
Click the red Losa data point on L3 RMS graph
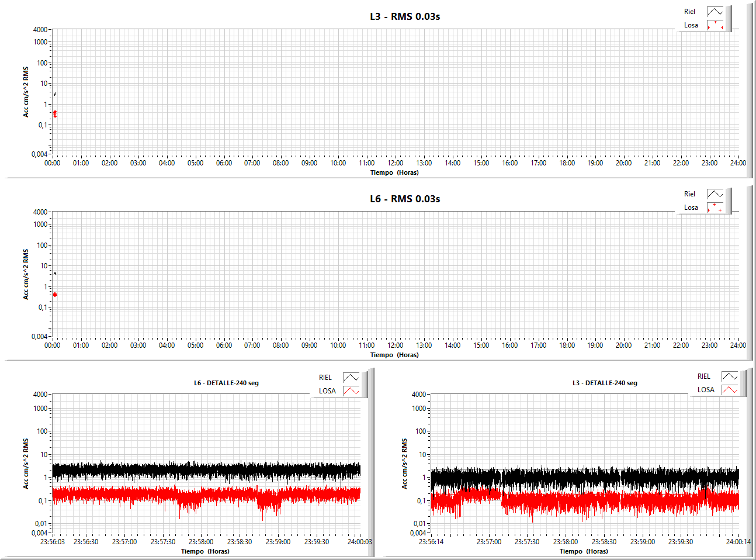click(x=55, y=113)
